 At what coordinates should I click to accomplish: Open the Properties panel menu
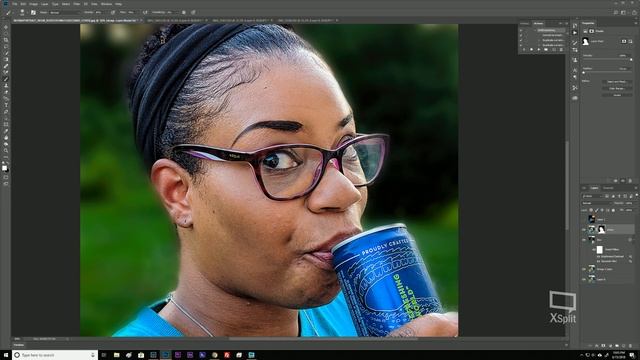636,23
